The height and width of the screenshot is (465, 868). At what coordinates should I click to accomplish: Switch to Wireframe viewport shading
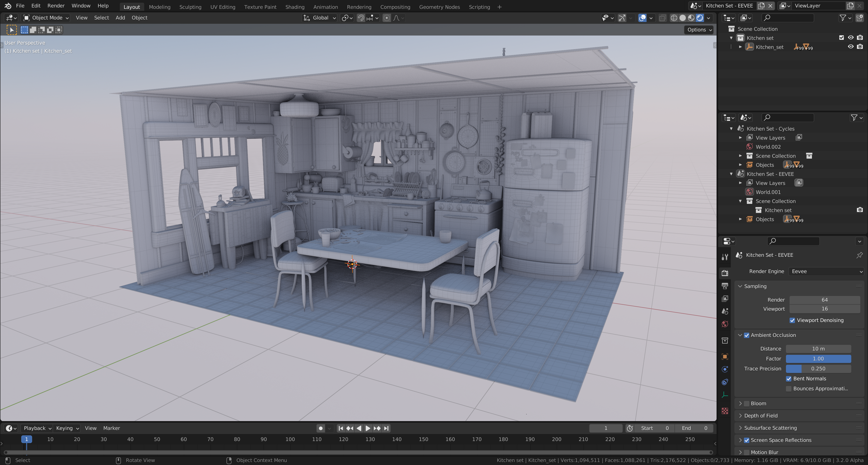[674, 18]
